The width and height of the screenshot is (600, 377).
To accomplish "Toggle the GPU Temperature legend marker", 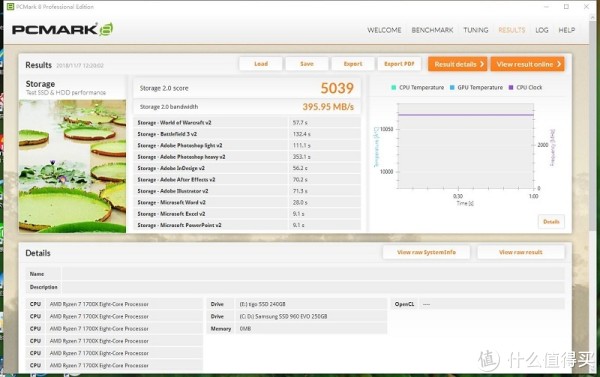I will (452, 88).
